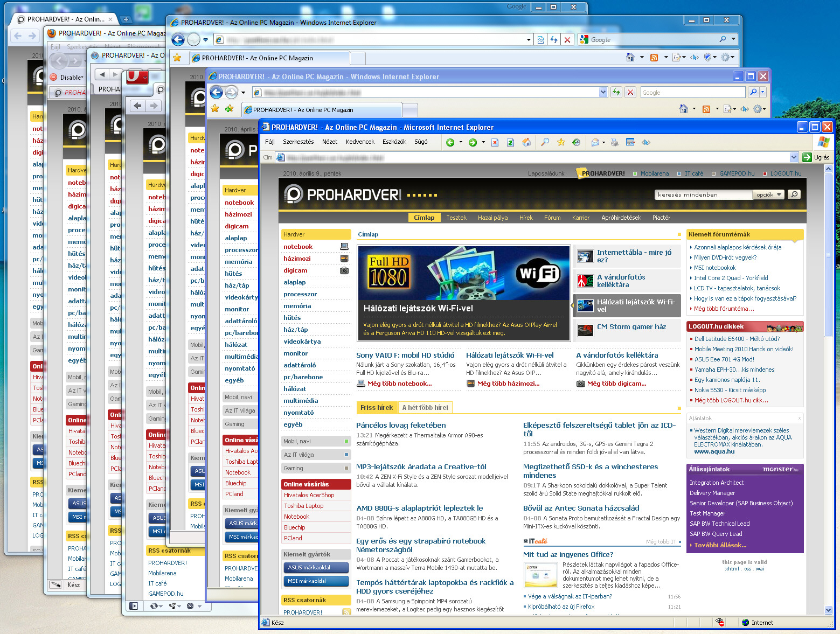Click Home icon in blue-titled Windows Internet Explorer command bar
Viewport: 840px width, 634px height.
click(x=684, y=109)
